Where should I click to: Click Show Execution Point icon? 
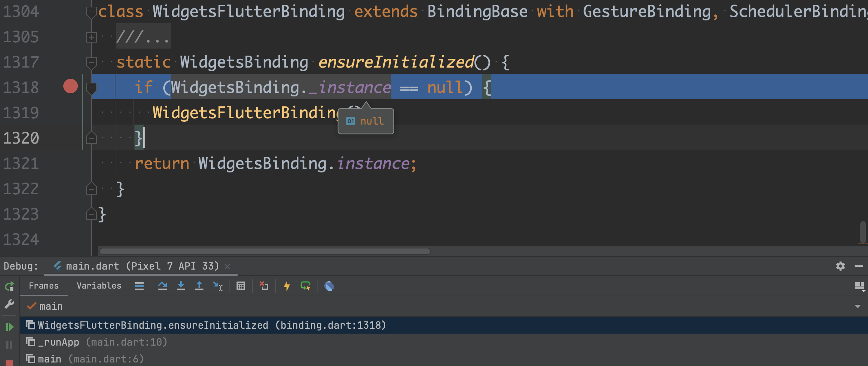139,286
